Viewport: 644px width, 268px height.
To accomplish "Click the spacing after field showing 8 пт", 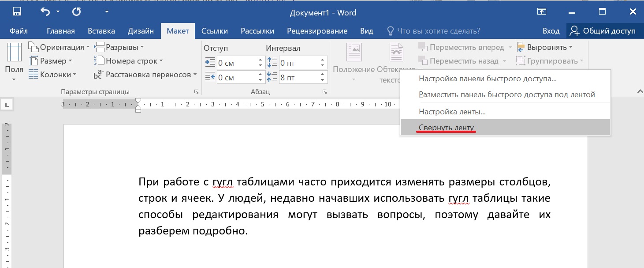I will [x=300, y=78].
